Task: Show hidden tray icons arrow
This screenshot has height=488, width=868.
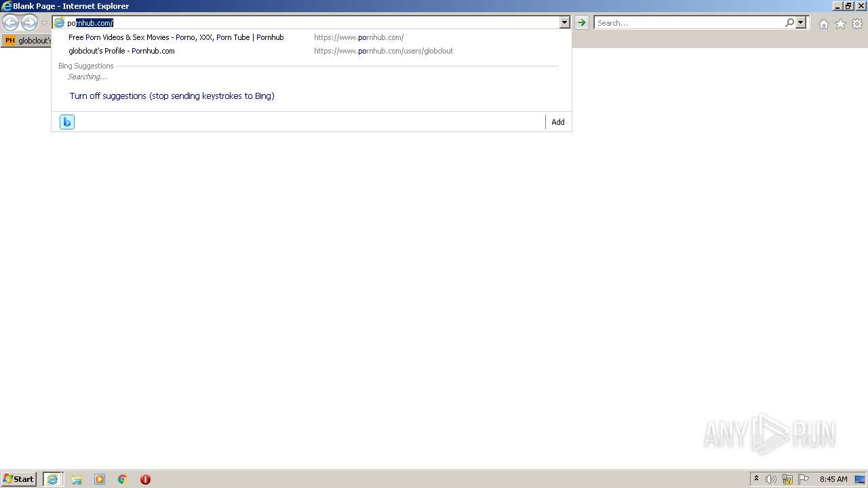Action: point(756,479)
